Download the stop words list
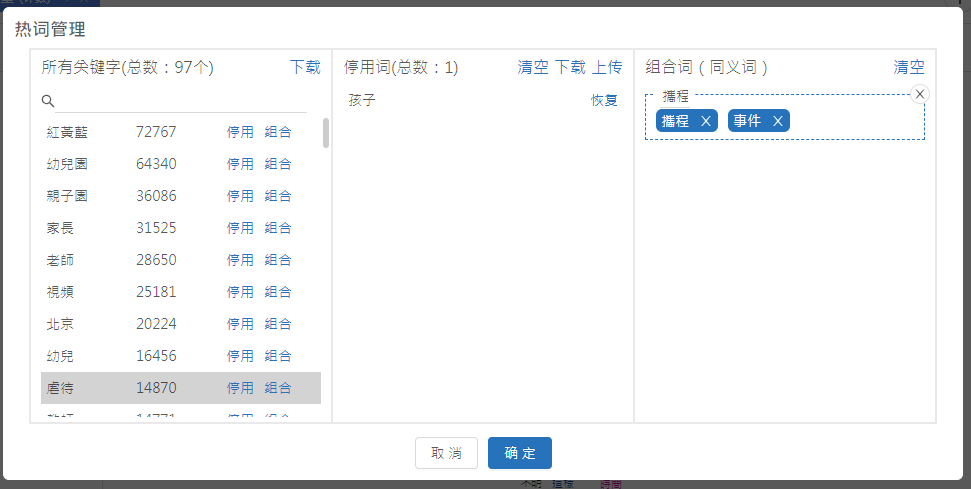This screenshot has height=489, width=971. point(570,67)
